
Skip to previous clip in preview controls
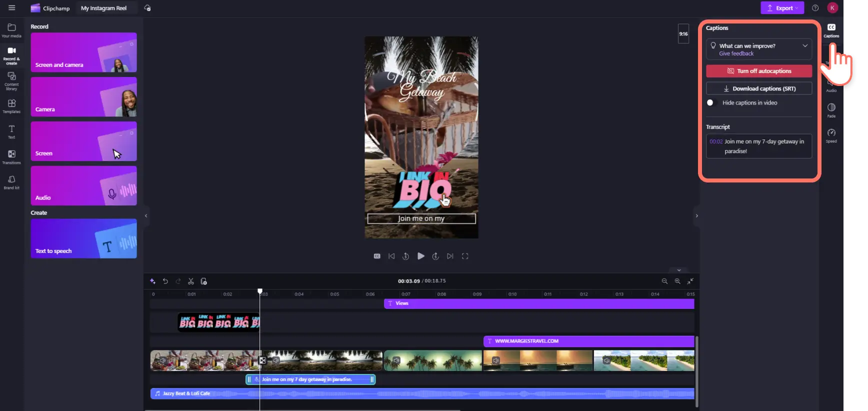point(391,256)
